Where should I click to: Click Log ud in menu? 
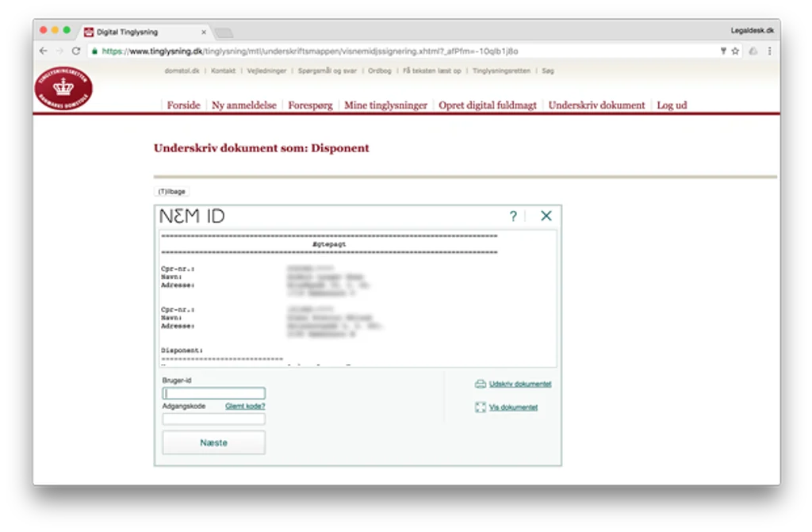[672, 105]
